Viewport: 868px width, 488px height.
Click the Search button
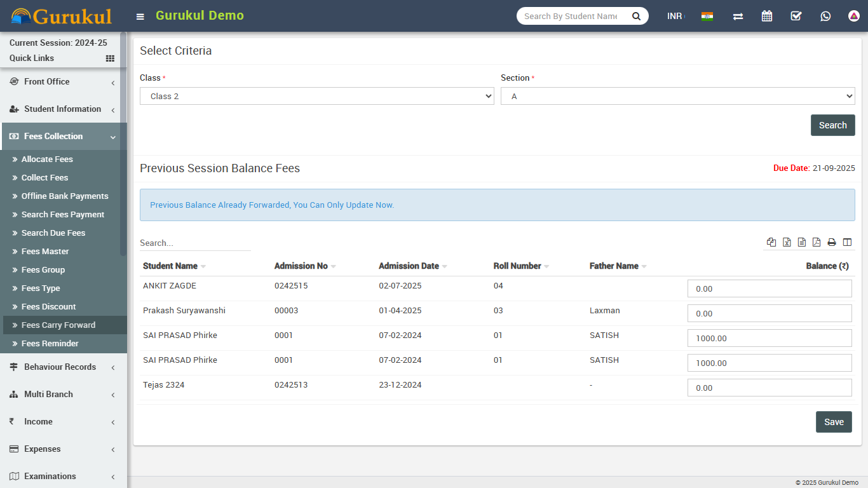pos(832,125)
